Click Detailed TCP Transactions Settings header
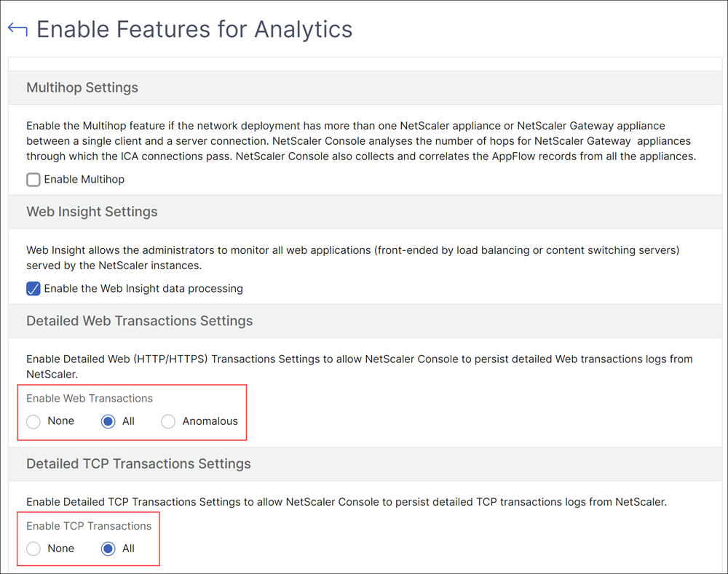 tap(138, 464)
